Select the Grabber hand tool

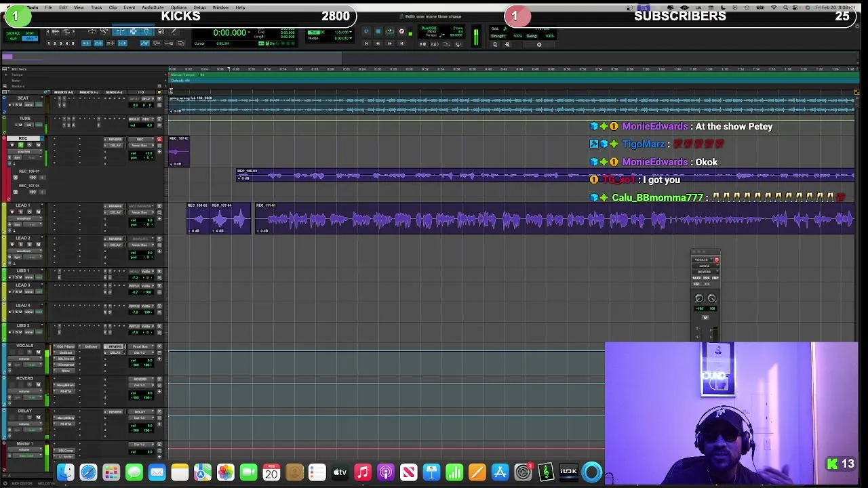pyautogui.click(x=146, y=32)
